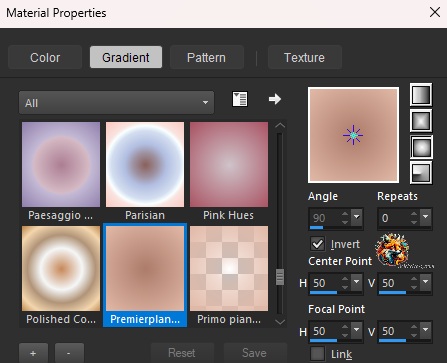Screen dimensions: 447x363
Task: Switch to the Pattern tab
Action: coord(206,57)
